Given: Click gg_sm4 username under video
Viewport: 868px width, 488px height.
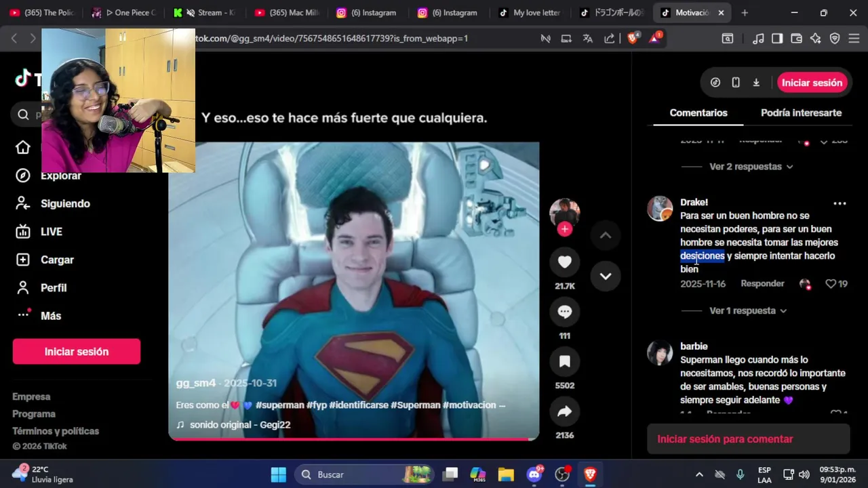Looking at the screenshot, I should click(196, 383).
